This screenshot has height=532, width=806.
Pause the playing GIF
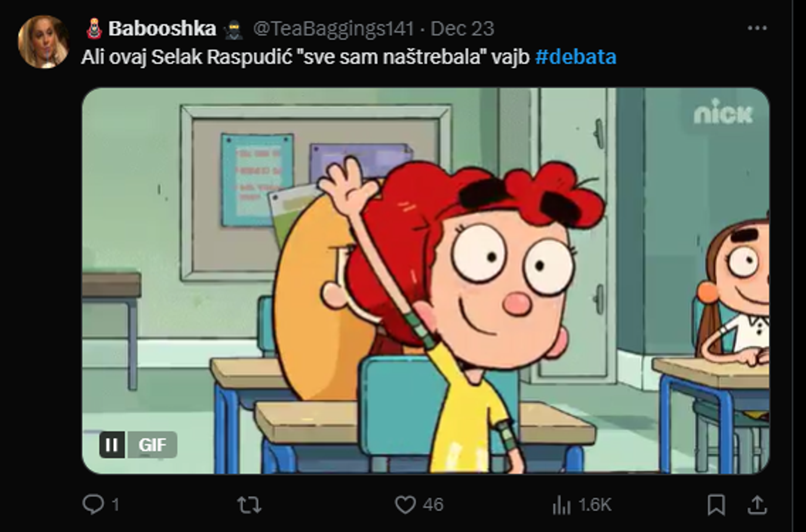pyautogui.click(x=112, y=445)
